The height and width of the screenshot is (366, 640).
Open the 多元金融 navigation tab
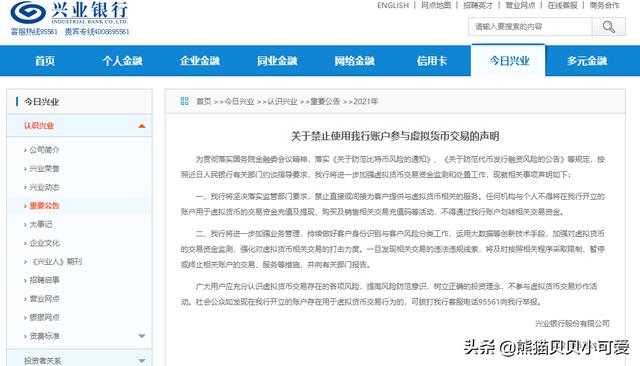coord(587,61)
